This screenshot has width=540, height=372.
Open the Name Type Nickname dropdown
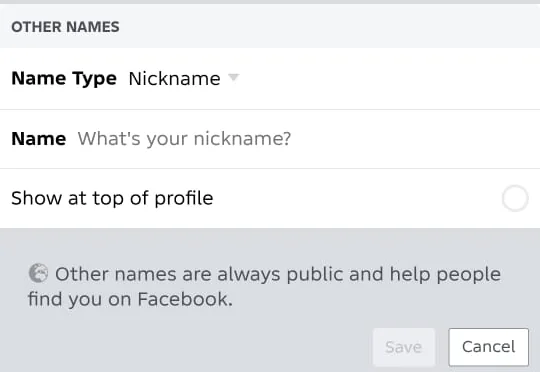point(183,79)
